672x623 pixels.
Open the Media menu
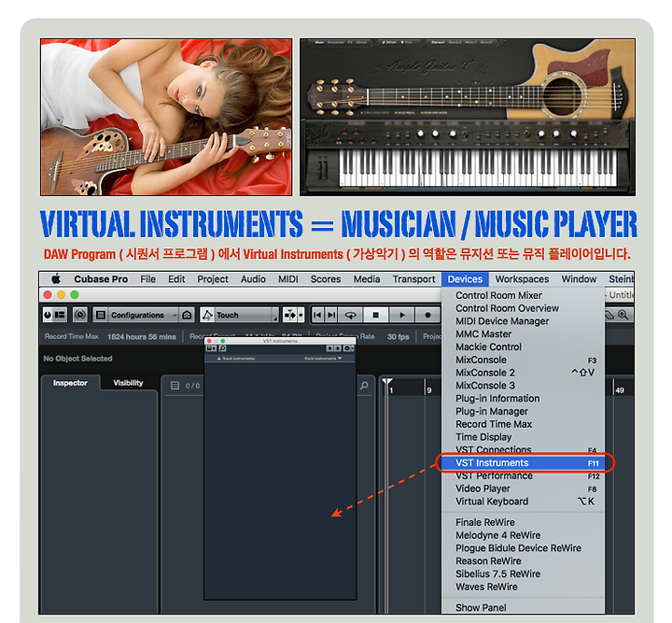pos(367,279)
